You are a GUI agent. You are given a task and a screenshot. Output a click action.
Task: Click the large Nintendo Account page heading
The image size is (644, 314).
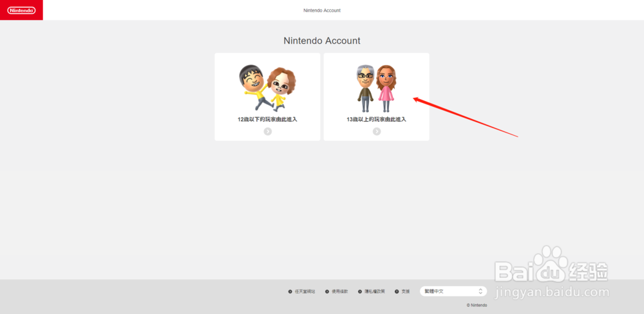[x=322, y=41]
